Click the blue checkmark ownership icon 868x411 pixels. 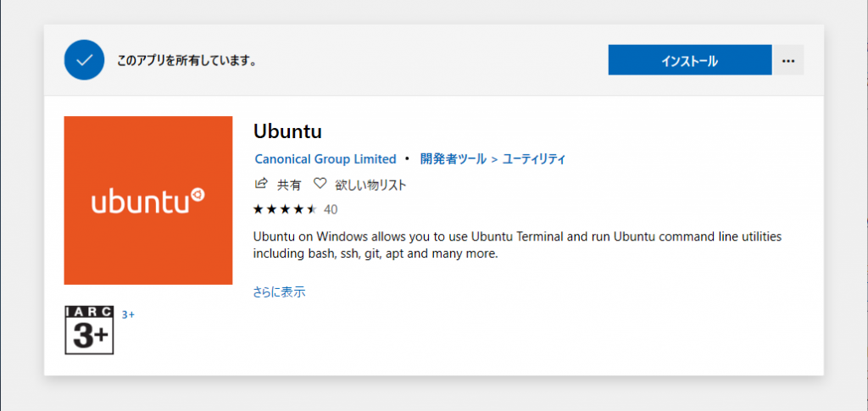tap(84, 59)
